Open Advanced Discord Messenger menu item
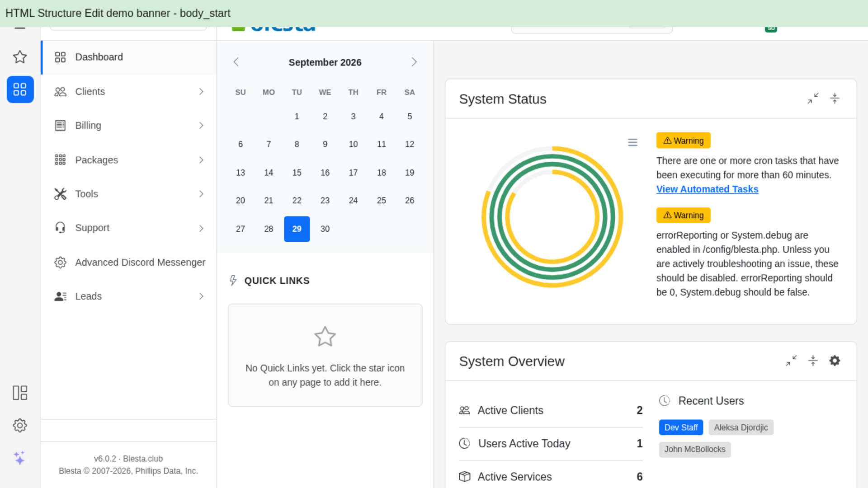This screenshot has height=488, width=868. [x=129, y=263]
